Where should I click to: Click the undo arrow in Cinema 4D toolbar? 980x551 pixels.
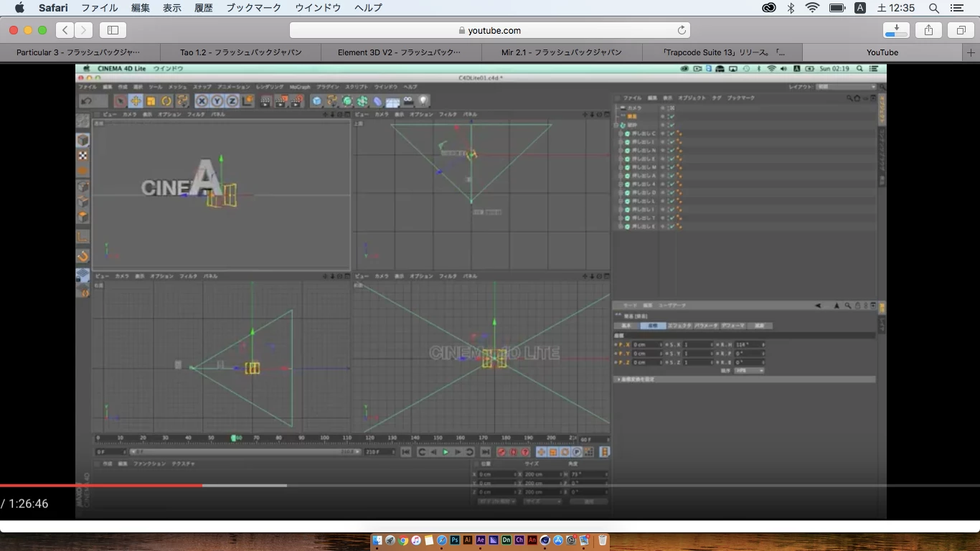pos(87,101)
